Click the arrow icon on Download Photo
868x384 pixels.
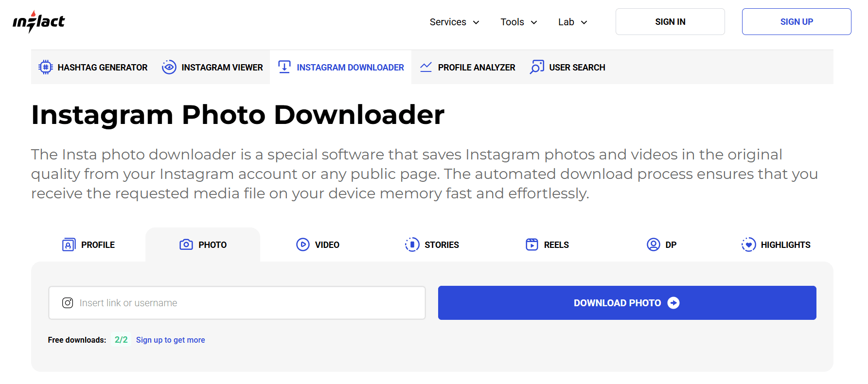click(x=673, y=303)
